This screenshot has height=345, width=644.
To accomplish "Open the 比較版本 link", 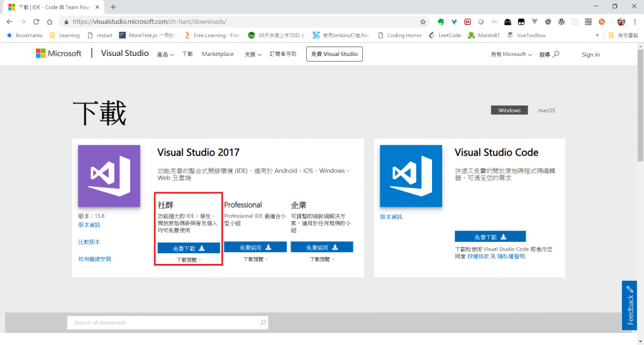I will click(89, 242).
